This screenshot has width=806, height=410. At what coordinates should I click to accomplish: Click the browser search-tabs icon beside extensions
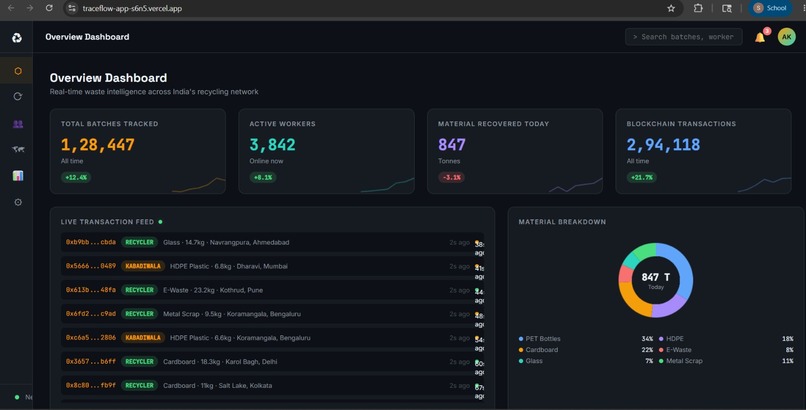tap(727, 8)
